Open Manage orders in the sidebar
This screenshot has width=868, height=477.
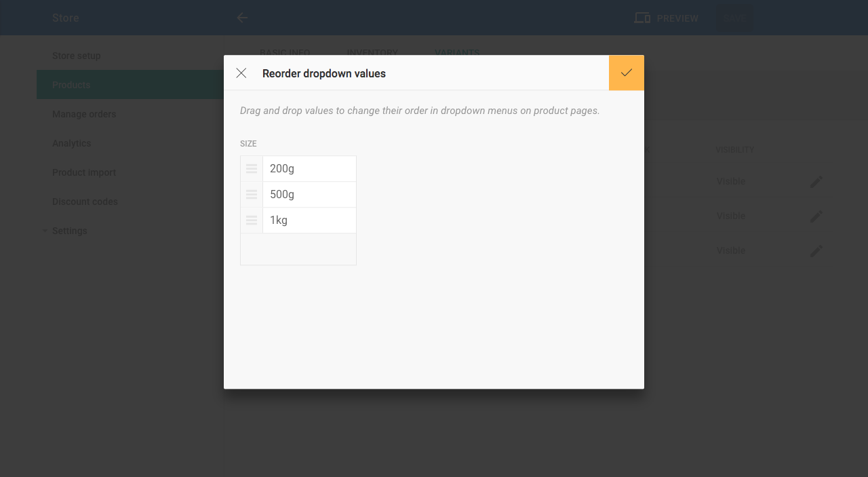pyautogui.click(x=84, y=114)
